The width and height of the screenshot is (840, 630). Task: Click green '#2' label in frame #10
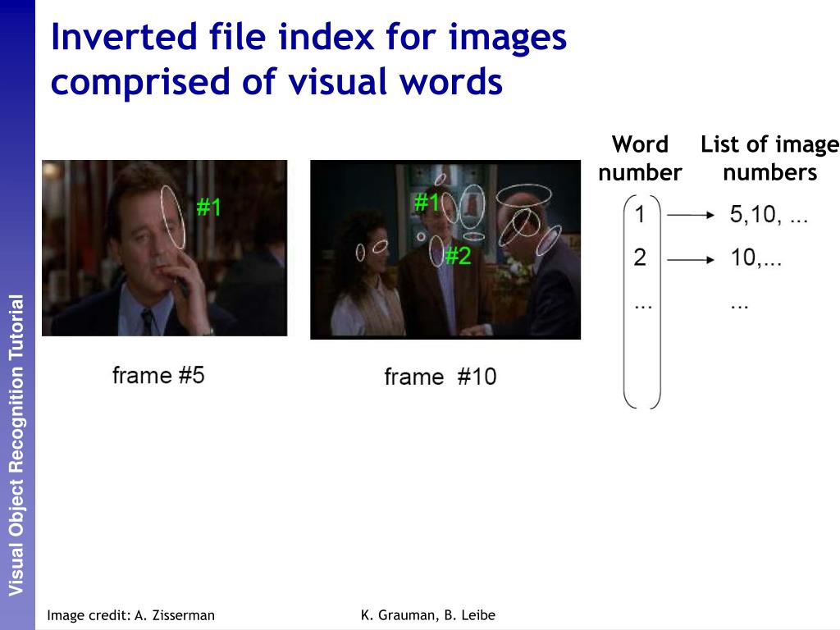(x=458, y=256)
